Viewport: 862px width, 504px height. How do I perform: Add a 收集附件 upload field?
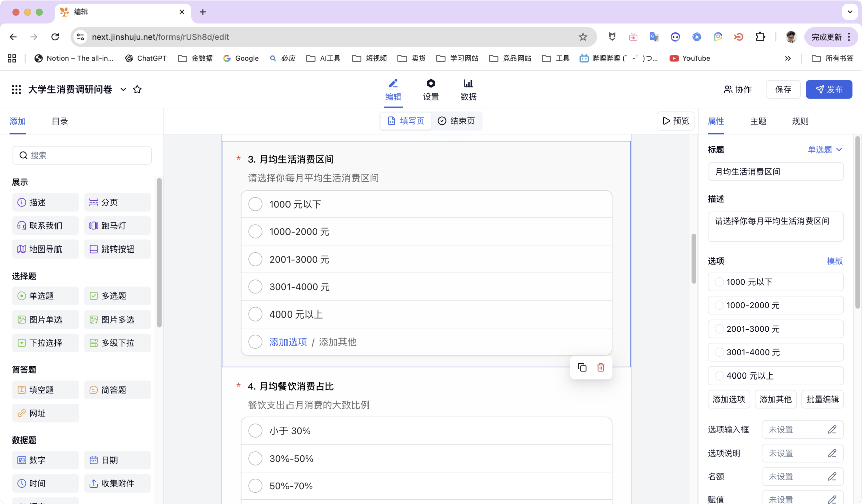[x=117, y=483]
